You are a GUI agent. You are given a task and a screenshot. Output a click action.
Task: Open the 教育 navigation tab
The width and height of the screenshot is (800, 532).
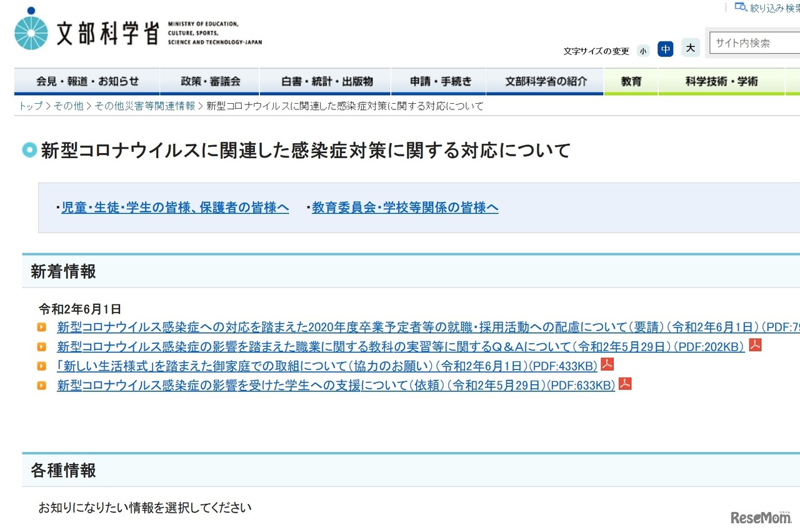coord(631,81)
